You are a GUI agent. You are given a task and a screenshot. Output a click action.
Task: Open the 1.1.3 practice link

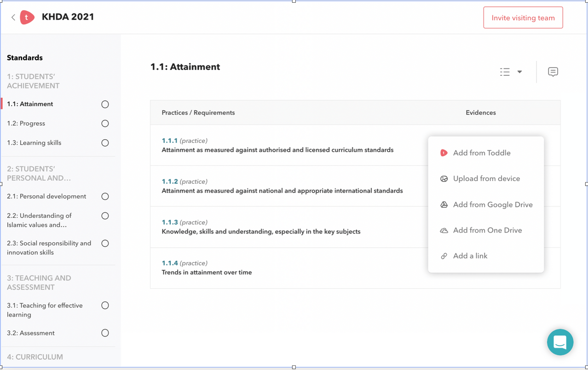click(169, 222)
